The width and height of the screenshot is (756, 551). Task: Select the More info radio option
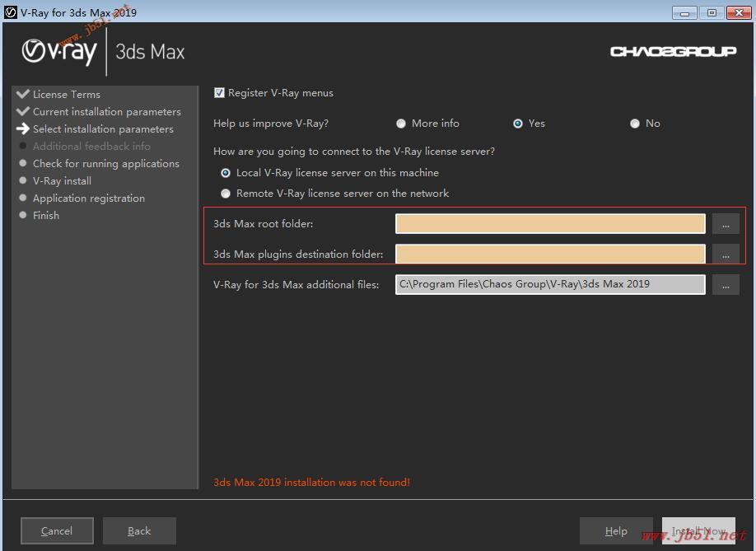(x=401, y=124)
